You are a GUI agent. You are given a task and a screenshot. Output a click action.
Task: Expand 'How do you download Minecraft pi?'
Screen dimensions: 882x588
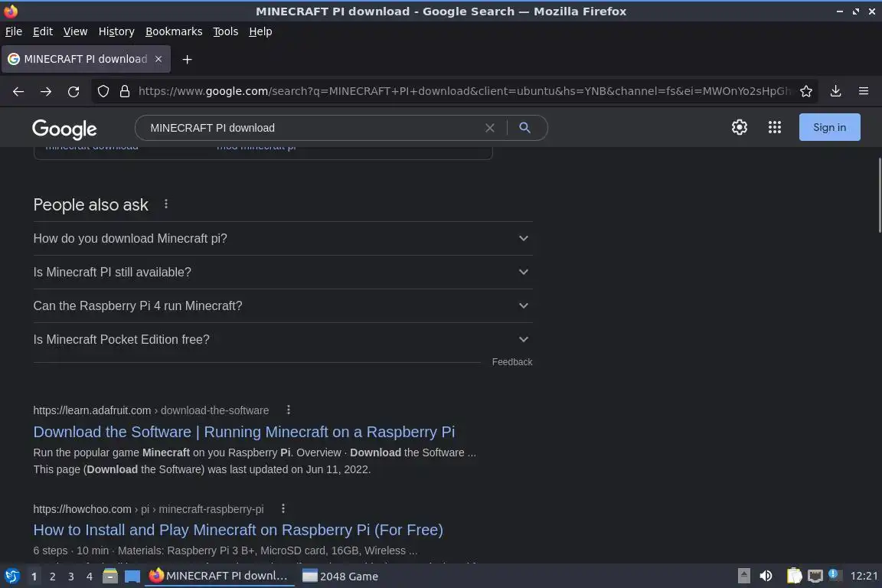pos(283,239)
